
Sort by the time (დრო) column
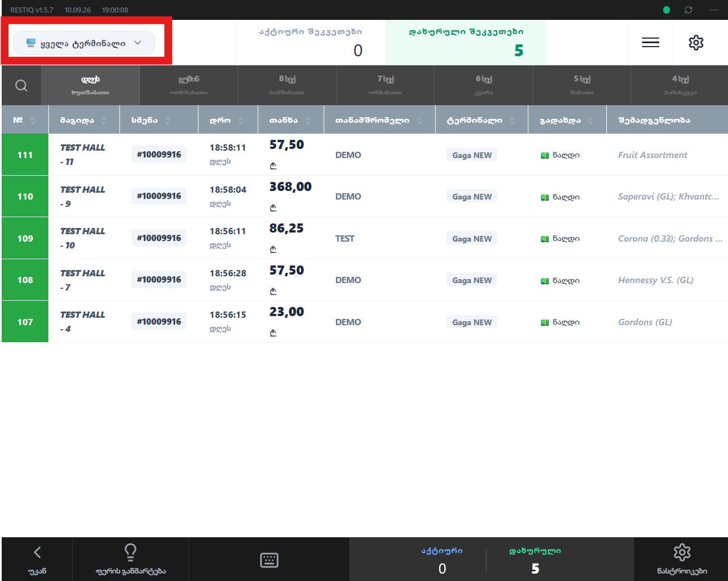tap(227, 120)
